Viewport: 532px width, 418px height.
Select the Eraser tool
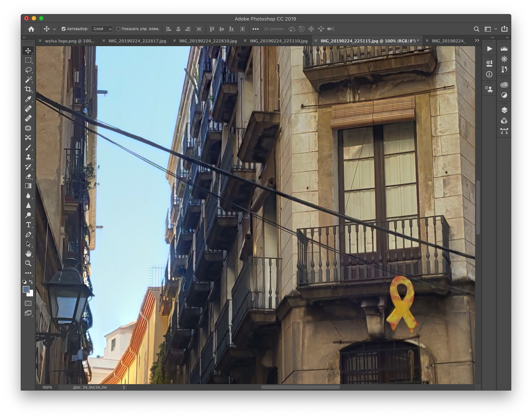28,176
